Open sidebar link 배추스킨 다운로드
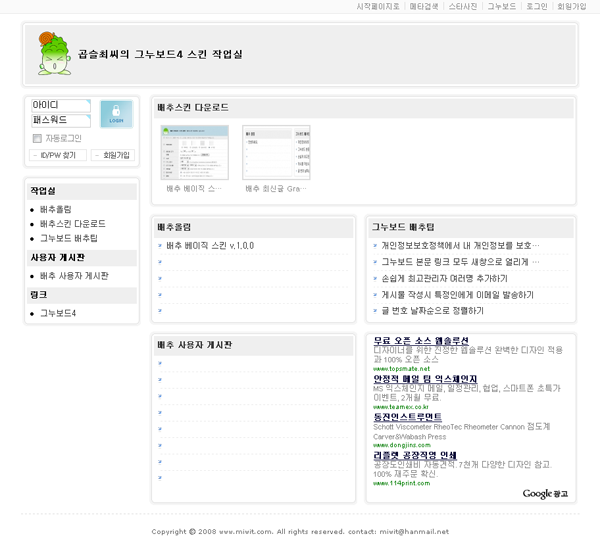 [73, 224]
